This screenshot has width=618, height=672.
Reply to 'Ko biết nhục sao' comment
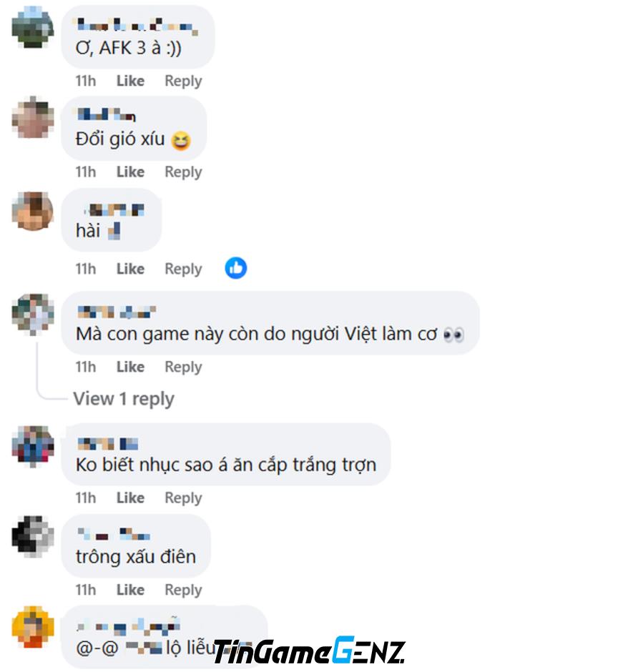(183, 498)
